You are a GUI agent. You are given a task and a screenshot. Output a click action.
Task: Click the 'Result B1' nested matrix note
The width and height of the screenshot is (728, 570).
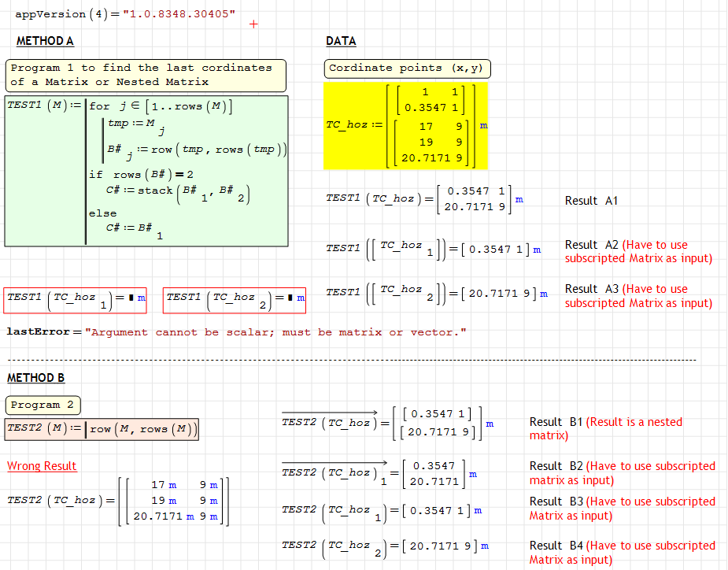(606, 428)
